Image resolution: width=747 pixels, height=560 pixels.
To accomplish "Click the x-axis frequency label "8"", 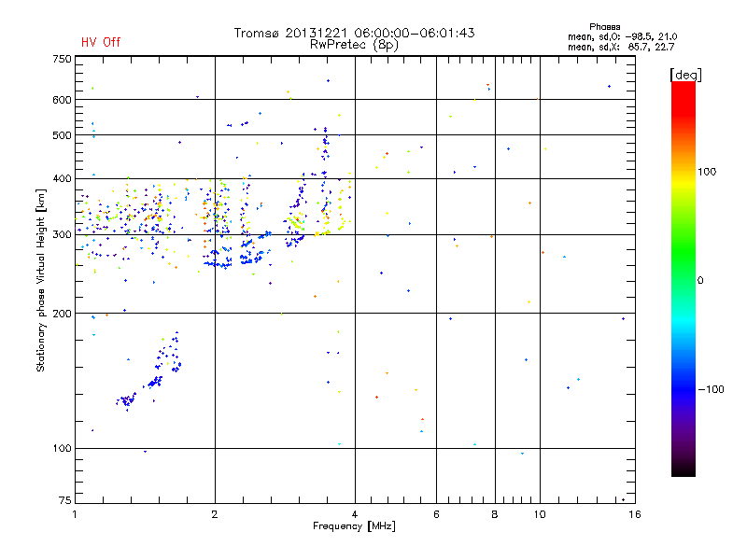I will pyautogui.click(x=495, y=514).
